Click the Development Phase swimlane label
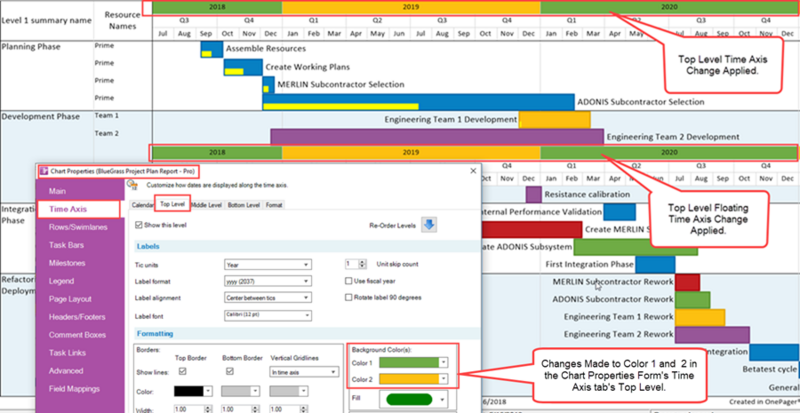The width and height of the screenshot is (800, 413). pos(41,116)
